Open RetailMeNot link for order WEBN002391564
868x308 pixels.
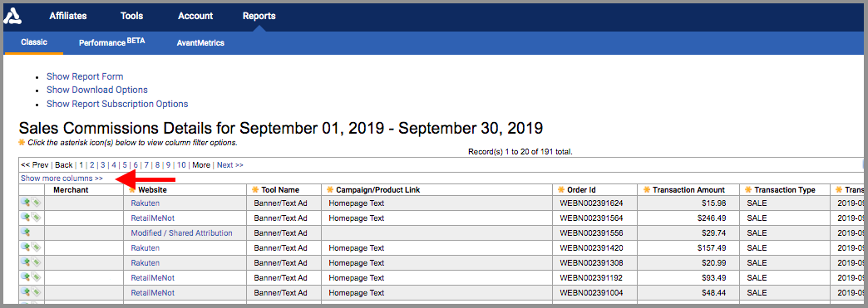coord(153,218)
